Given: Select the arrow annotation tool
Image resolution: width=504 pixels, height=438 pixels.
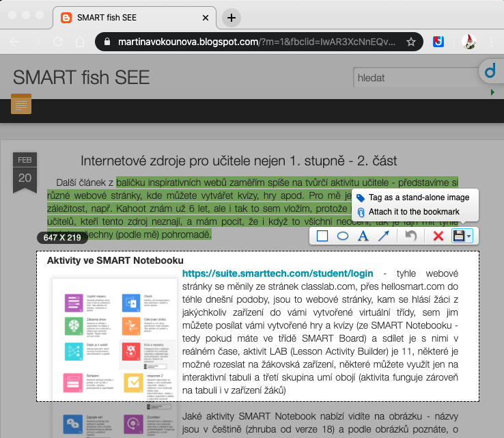Looking at the screenshot, I should [384, 236].
